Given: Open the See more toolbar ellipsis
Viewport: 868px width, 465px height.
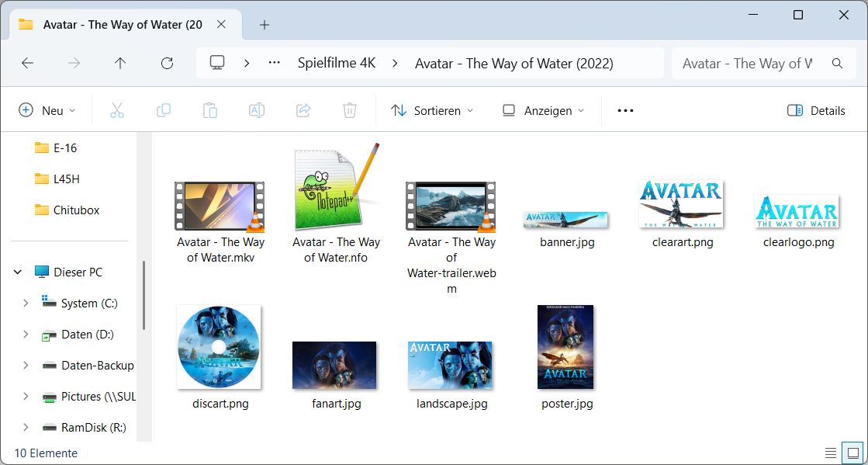Looking at the screenshot, I should 625,110.
